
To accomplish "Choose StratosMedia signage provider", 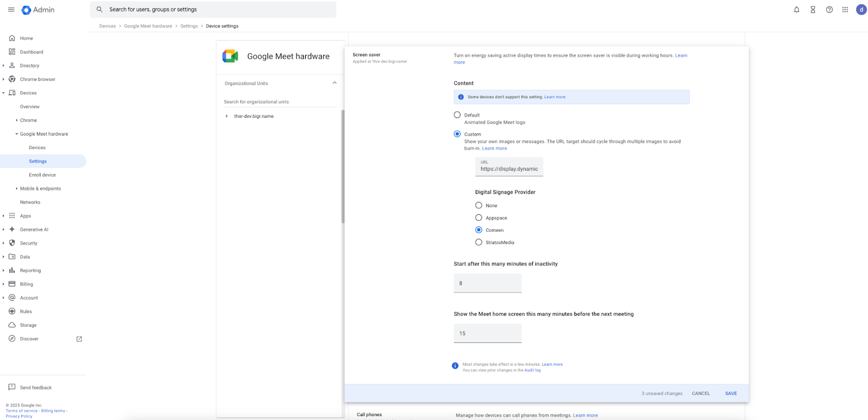I will click(478, 243).
